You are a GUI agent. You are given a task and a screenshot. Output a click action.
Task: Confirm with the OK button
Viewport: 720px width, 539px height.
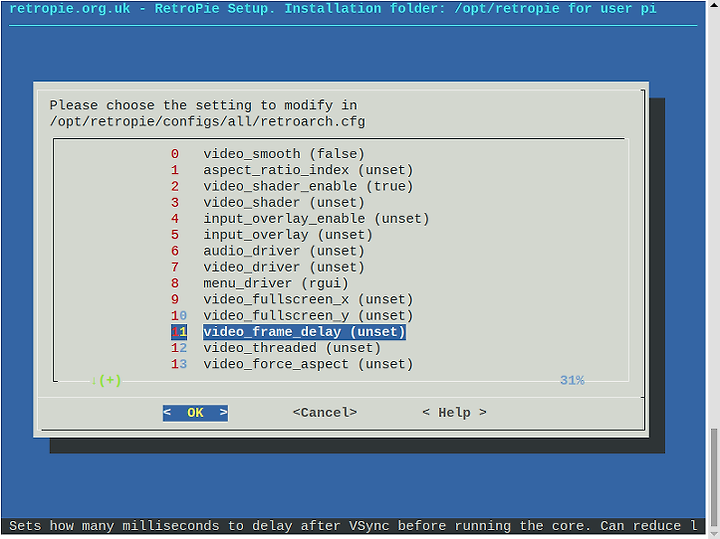tap(195, 413)
